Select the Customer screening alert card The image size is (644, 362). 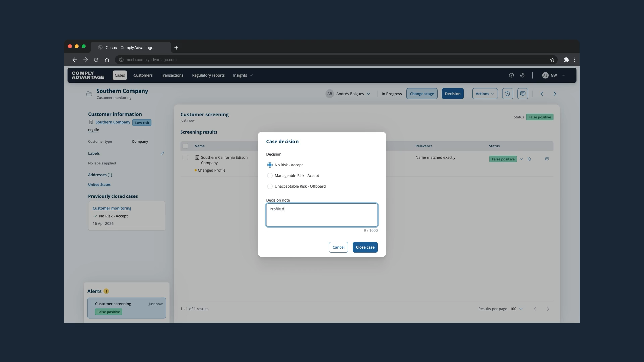(x=126, y=308)
